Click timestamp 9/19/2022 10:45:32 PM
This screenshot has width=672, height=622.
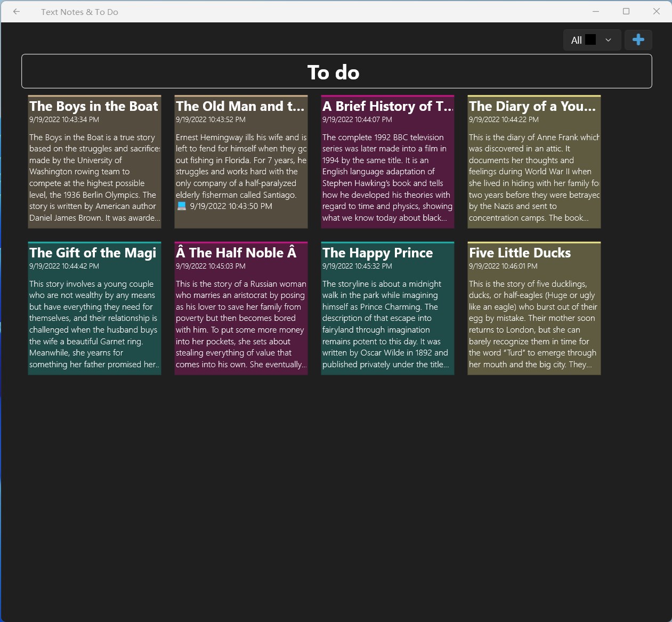click(x=357, y=266)
